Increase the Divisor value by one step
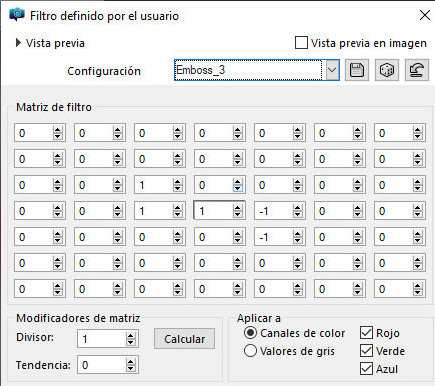 (131, 336)
